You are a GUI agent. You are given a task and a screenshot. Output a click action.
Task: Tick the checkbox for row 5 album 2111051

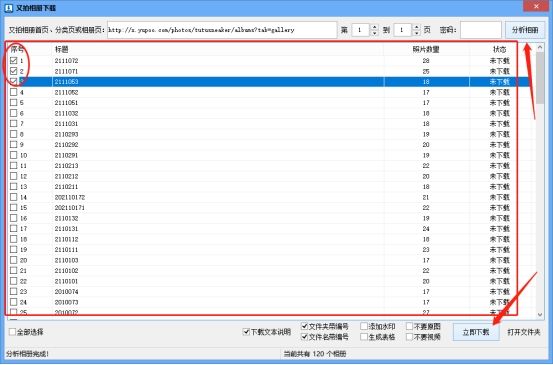pos(13,103)
